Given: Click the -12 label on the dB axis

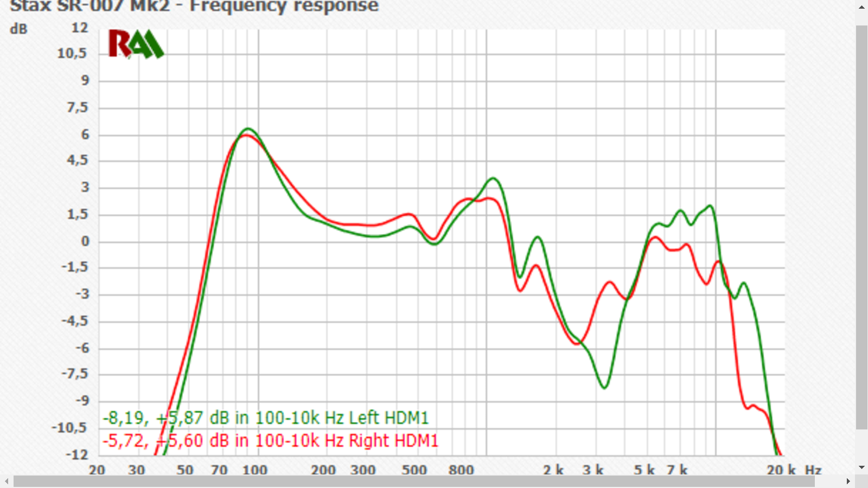Looking at the screenshot, I should coord(77,454).
